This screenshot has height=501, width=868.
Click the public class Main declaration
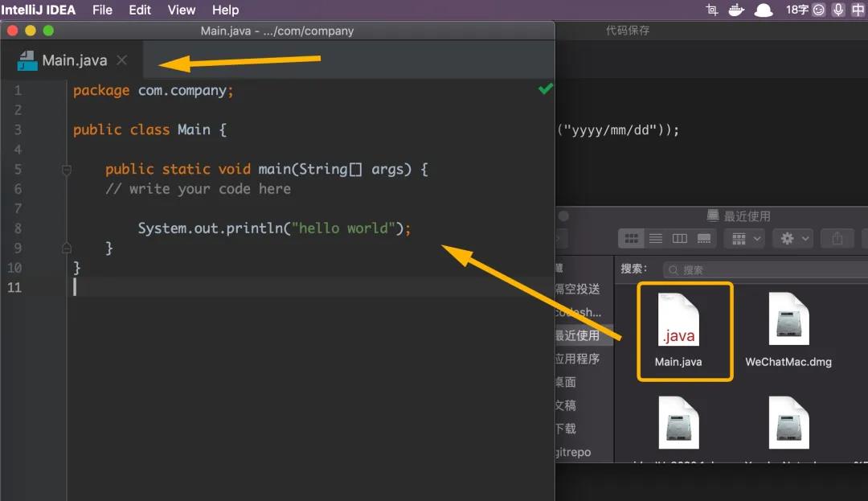(x=149, y=130)
